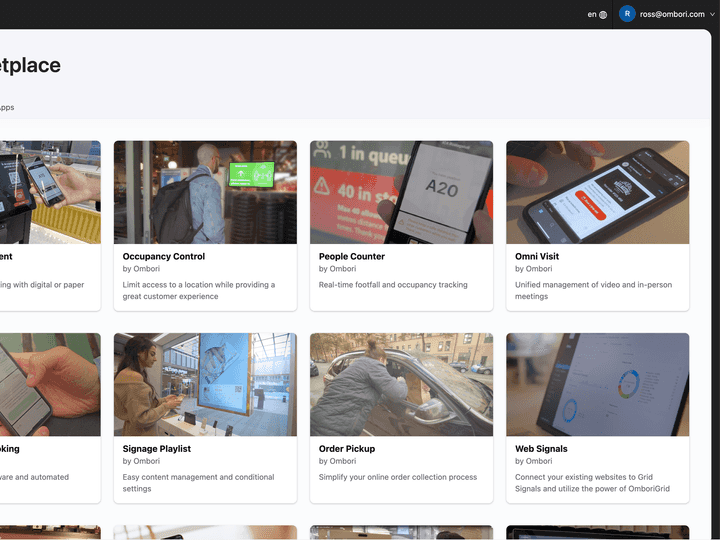Select the Order Pickup title
Image resolution: width=720 pixels, height=540 pixels.
click(x=347, y=449)
